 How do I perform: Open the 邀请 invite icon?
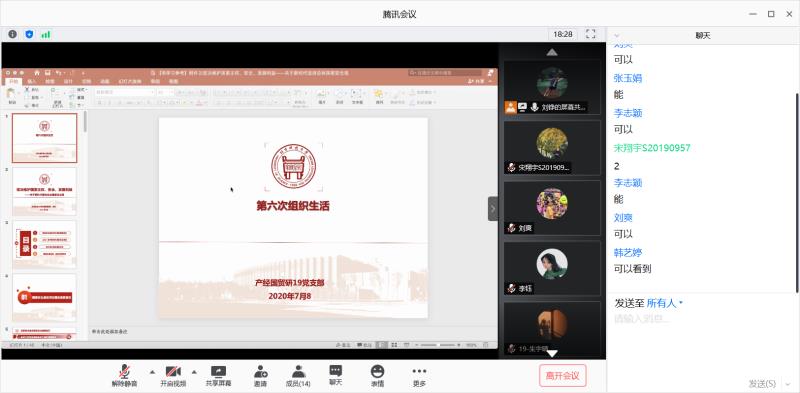[x=260, y=376]
